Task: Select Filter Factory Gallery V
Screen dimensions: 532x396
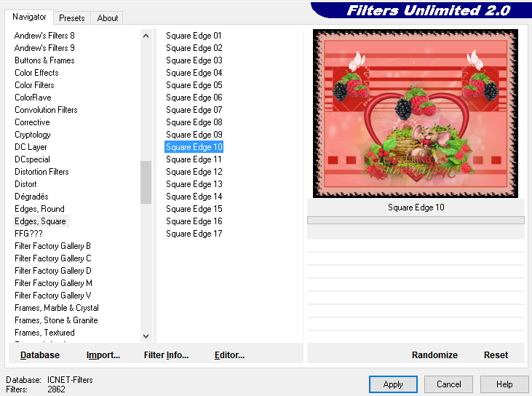Action: tap(52, 296)
